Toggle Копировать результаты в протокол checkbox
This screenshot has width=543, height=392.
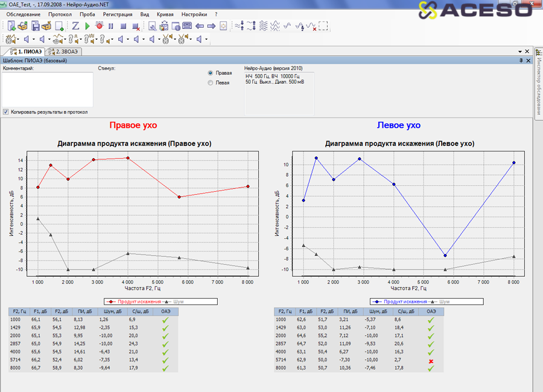[6, 112]
